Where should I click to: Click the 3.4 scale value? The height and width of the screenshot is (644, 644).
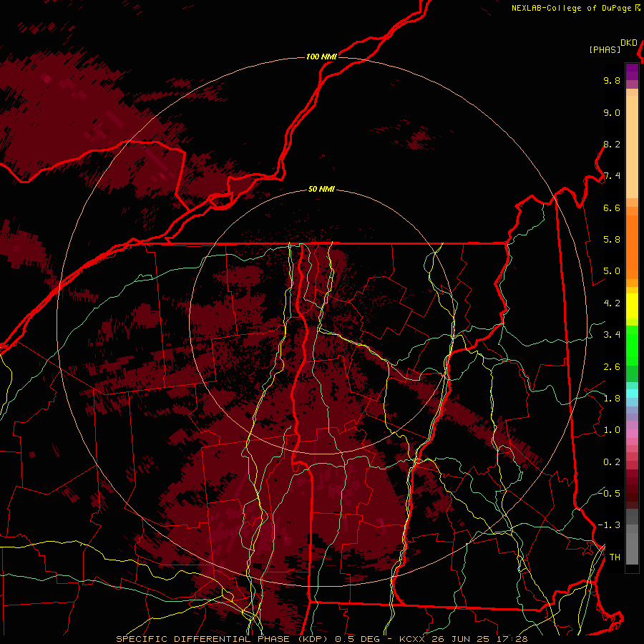[x=612, y=335]
